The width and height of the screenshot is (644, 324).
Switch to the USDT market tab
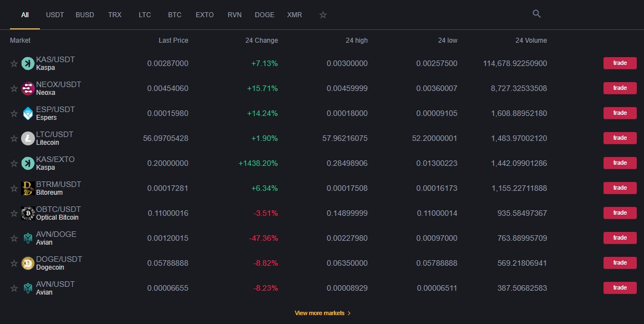coord(54,15)
